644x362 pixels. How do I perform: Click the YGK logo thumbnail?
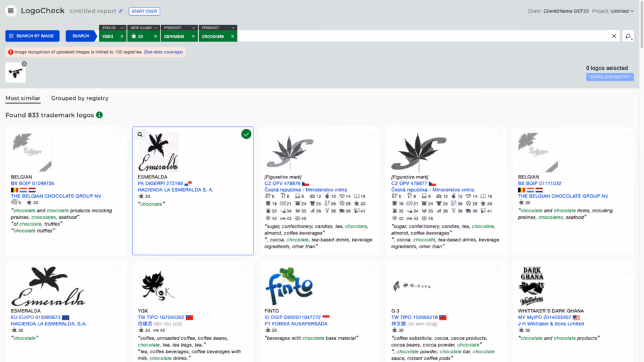[158, 286]
